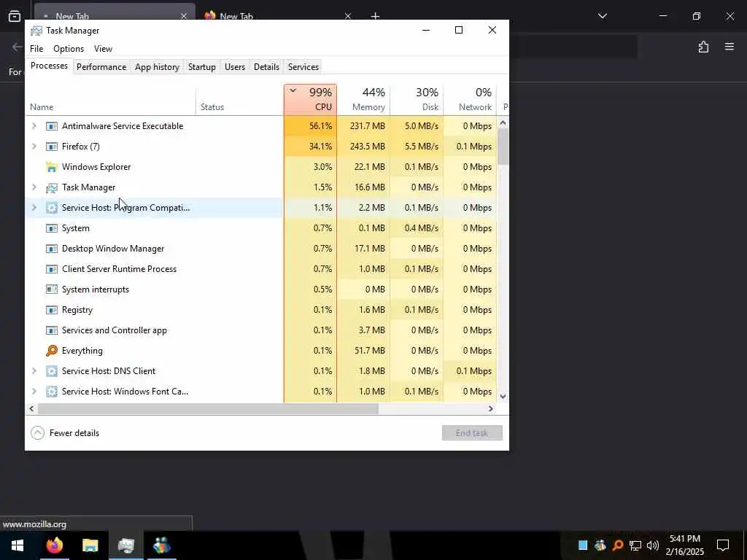
Task: Click the Antimalware Service Executable process icon
Action: pyautogui.click(x=52, y=126)
